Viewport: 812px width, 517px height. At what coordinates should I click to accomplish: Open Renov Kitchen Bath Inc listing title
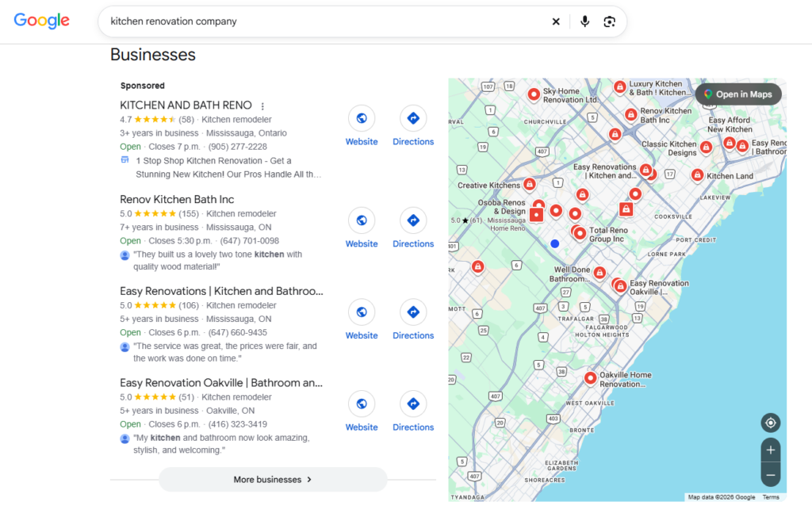point(177,200)
